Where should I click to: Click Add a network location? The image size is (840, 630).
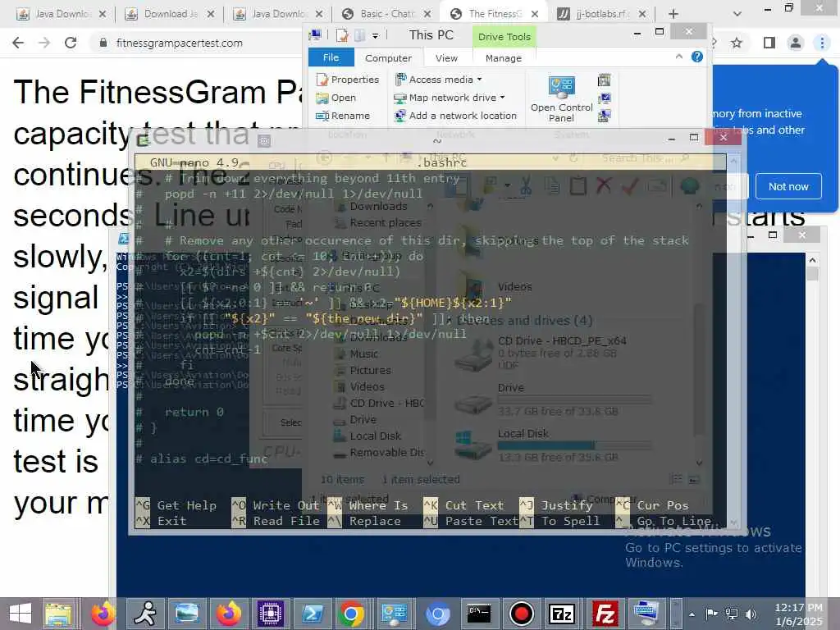456,115
